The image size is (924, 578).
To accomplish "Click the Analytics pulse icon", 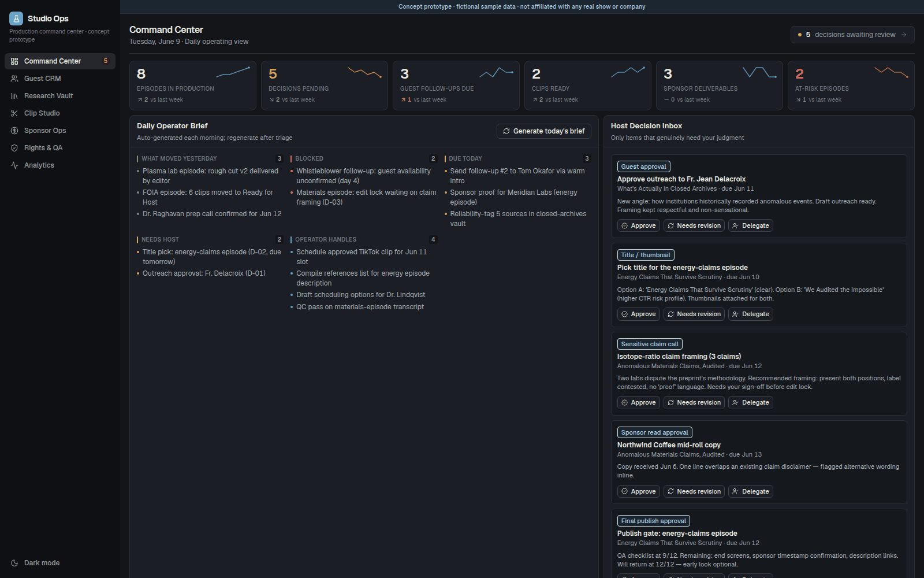I will [14, 165].
